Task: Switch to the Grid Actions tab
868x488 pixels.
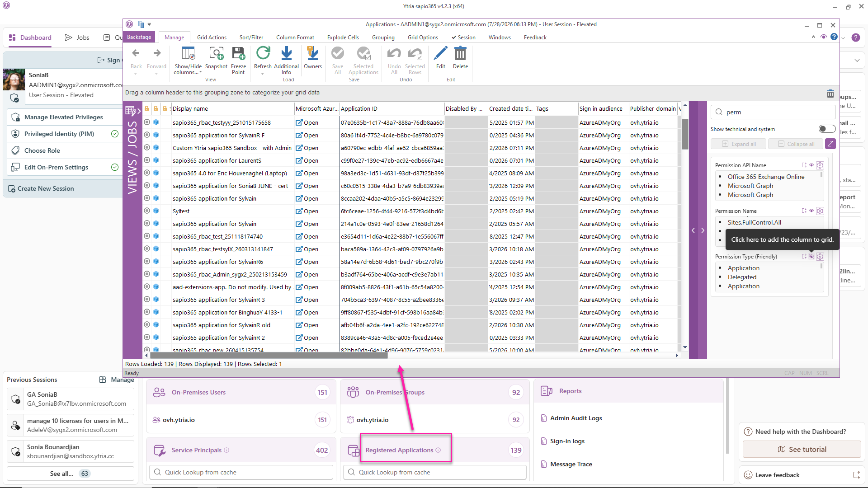Action: click(x=212, y=38)
